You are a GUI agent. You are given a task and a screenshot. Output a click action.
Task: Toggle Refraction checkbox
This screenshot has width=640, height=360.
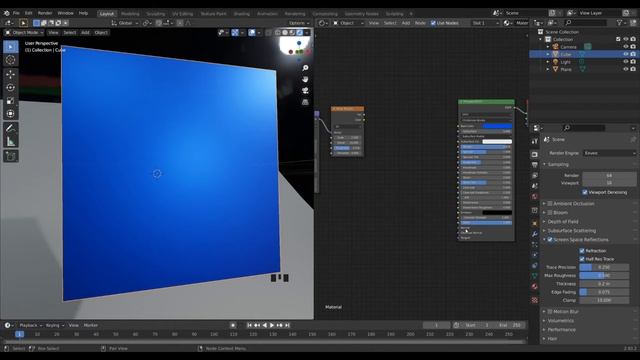pyautogui.click(x=582, y=251)
